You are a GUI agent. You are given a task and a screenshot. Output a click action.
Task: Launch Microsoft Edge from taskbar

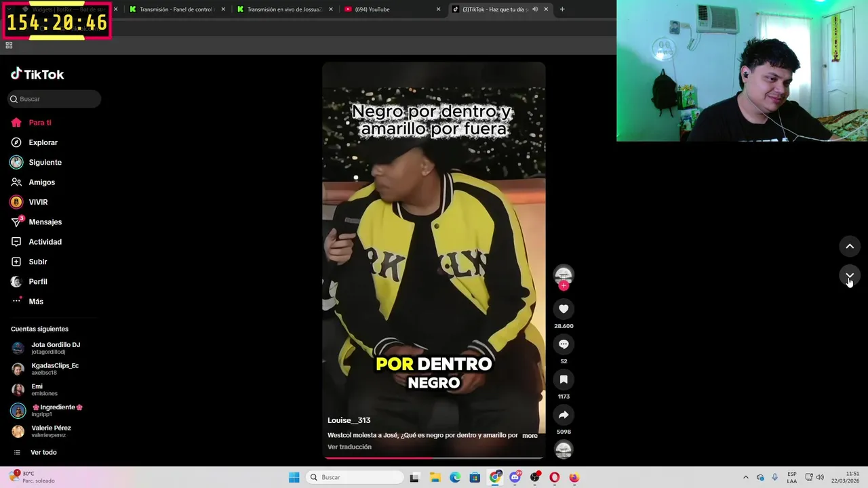coord(455,478)
